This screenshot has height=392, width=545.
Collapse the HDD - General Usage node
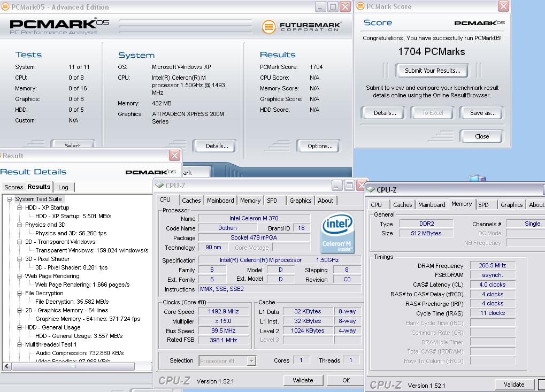click(20, 327)
